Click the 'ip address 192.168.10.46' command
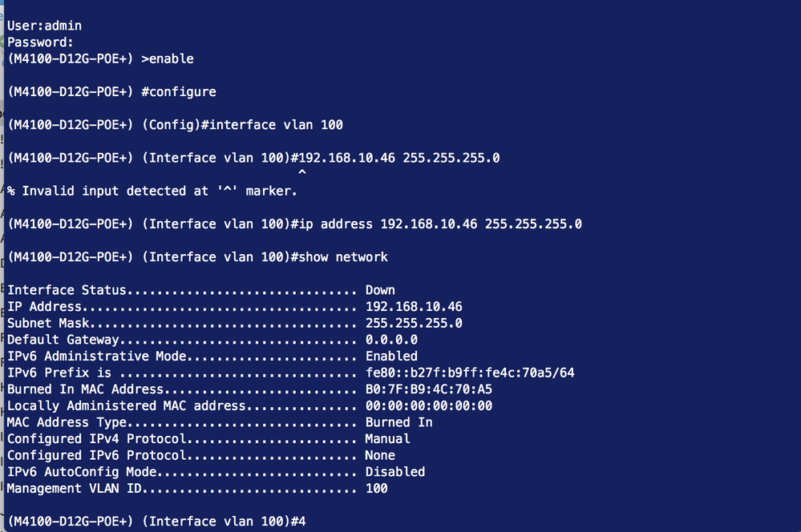Image resolution: width=801 pixels, height=532 pixels. (437, 224)
